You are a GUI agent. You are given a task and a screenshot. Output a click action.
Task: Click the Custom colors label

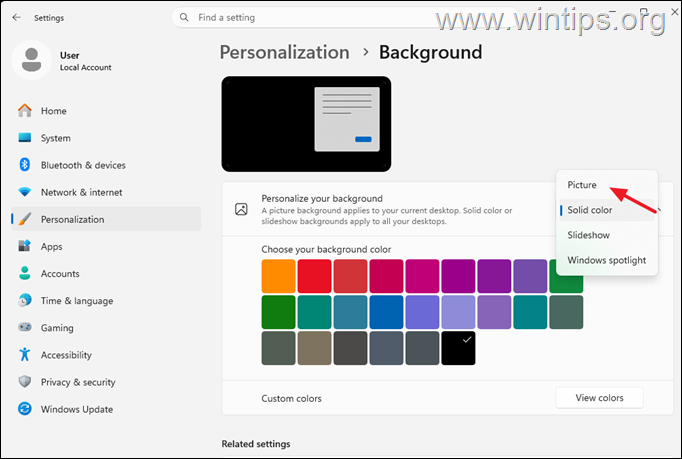click(291, 398)
